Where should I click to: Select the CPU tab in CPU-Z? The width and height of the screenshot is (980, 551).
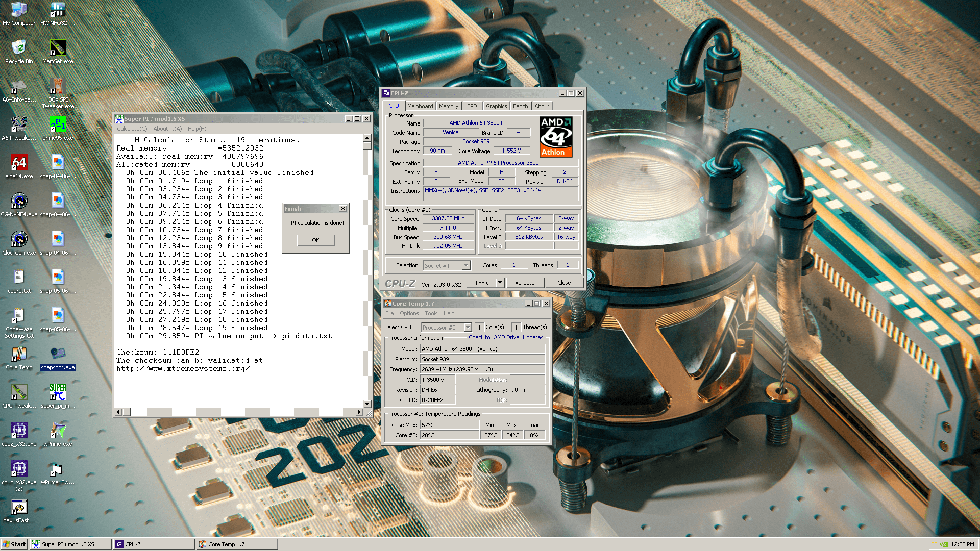(x=394, y=106)
